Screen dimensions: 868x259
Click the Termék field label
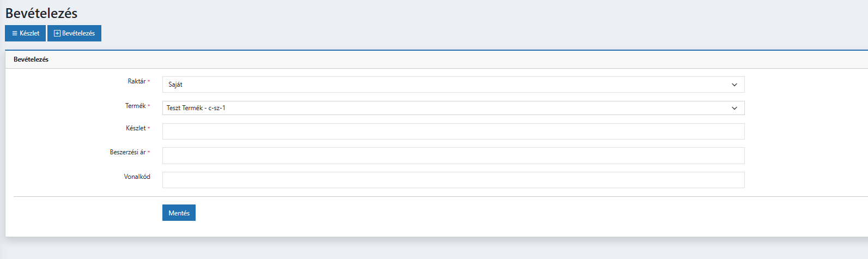[135, 106]
